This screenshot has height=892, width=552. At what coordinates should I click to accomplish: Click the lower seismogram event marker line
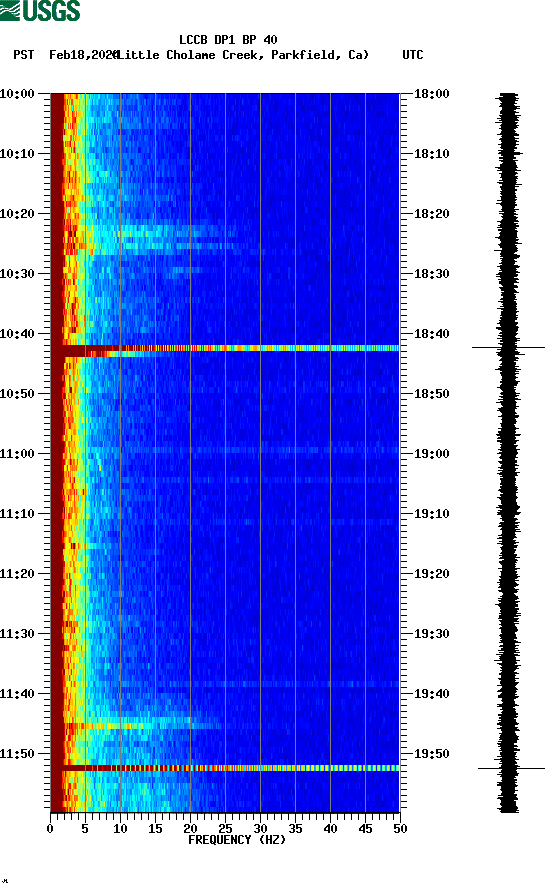click(511, 769)
